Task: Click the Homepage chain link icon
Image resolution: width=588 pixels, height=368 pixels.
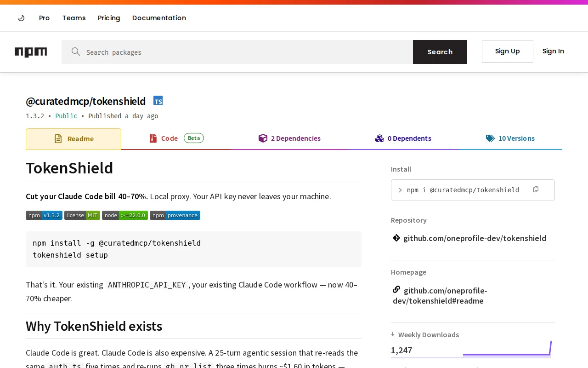Action: 396,290
